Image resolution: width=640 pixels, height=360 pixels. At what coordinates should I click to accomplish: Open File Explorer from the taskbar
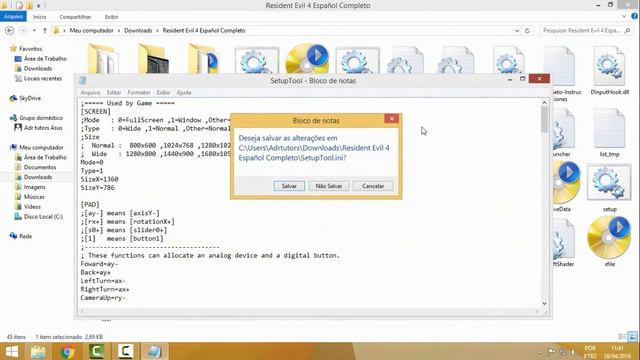pyautogui.click(x=38, y=351)
